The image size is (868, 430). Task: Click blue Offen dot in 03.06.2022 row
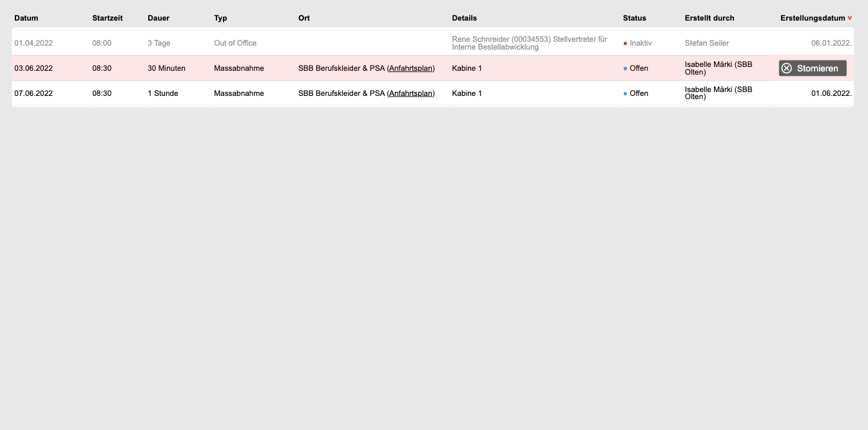[x=625, y=68]
